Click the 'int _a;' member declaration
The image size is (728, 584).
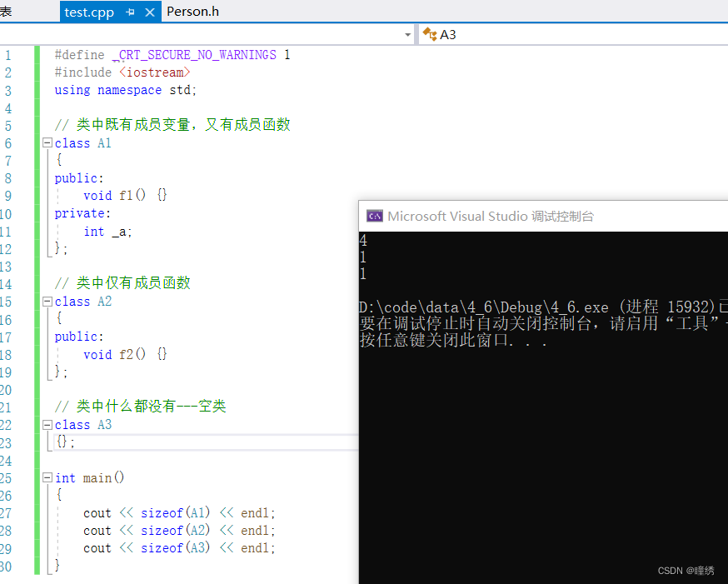[x=107, y=232]
